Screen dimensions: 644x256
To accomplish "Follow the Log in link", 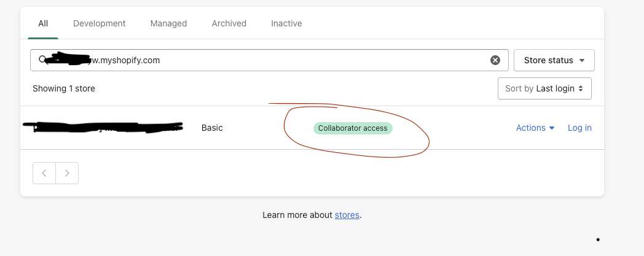I will point(579,128).
